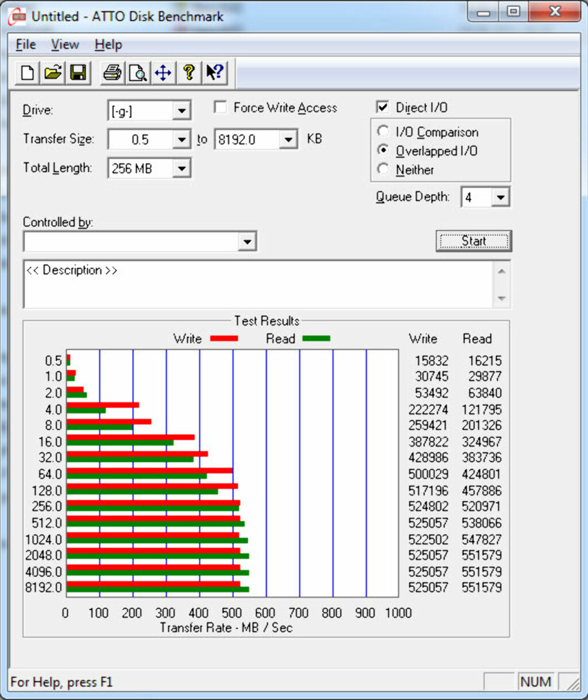Click the yellow question mark About icon
Image resolution: width=588 pixels, height=700 pixels.
[x=188, y=73]
